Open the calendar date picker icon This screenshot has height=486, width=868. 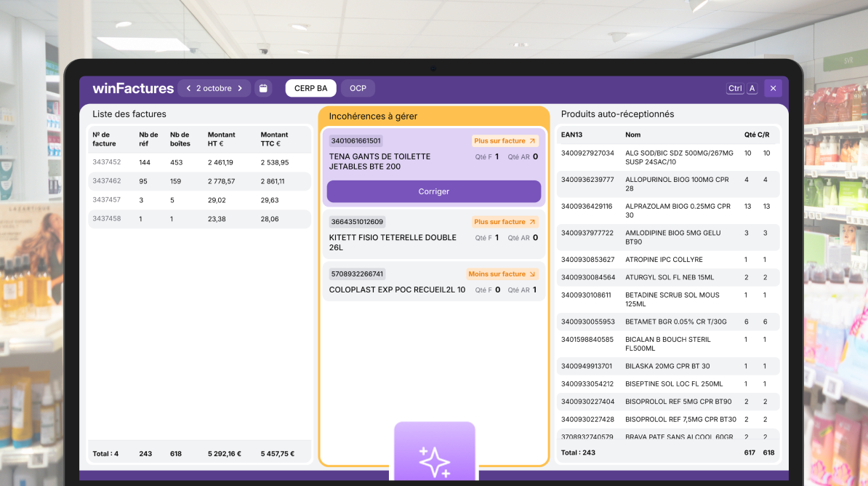click(x=263, y=89)
